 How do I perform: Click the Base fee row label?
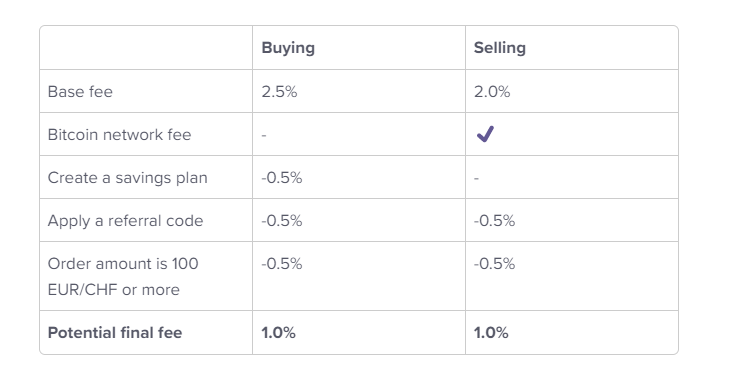click(80, 91)
